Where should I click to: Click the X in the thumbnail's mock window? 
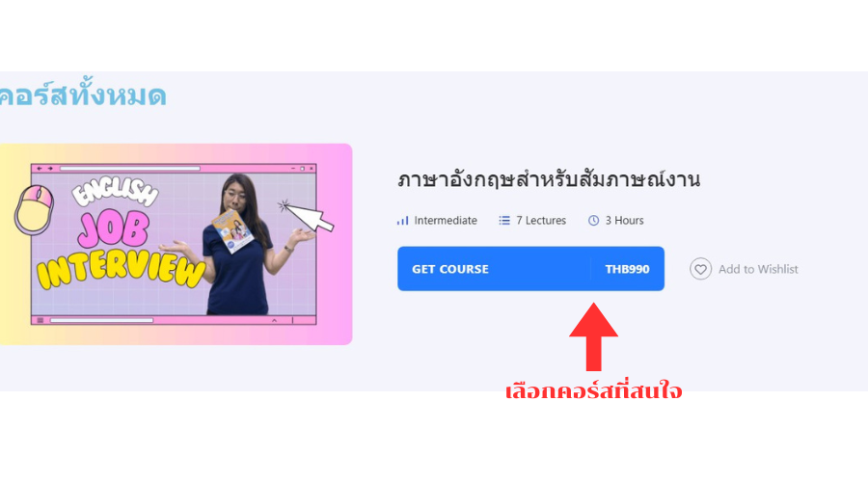[312, 169]
